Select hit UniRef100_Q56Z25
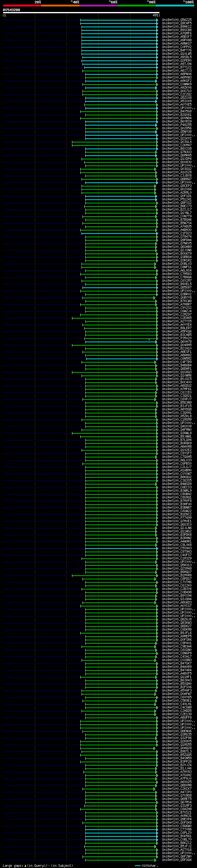 (x=177, y=20)
